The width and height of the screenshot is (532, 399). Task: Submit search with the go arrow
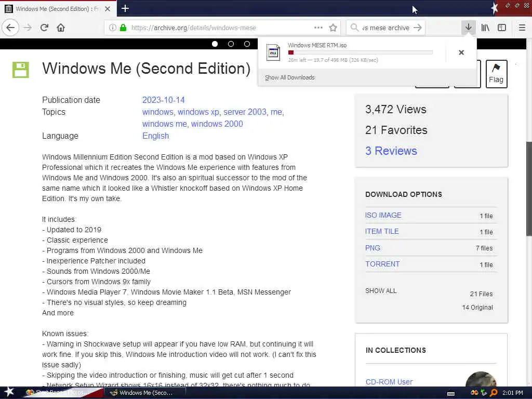[x=418, y=28]
